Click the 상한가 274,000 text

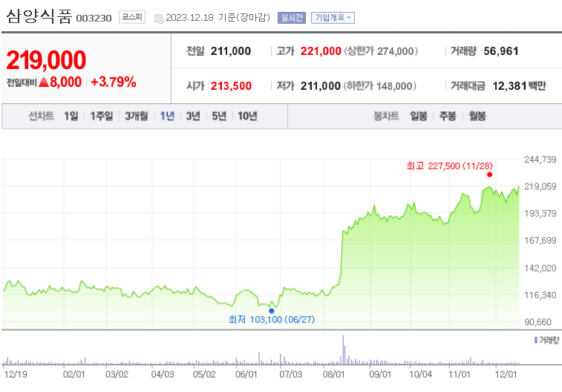point(381,51)
